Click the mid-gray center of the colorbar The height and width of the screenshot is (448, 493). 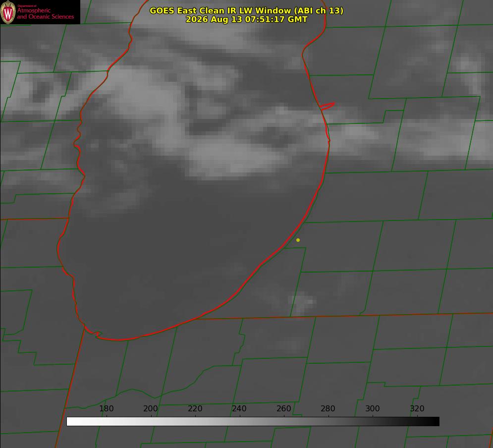click(x=253, y=422)
